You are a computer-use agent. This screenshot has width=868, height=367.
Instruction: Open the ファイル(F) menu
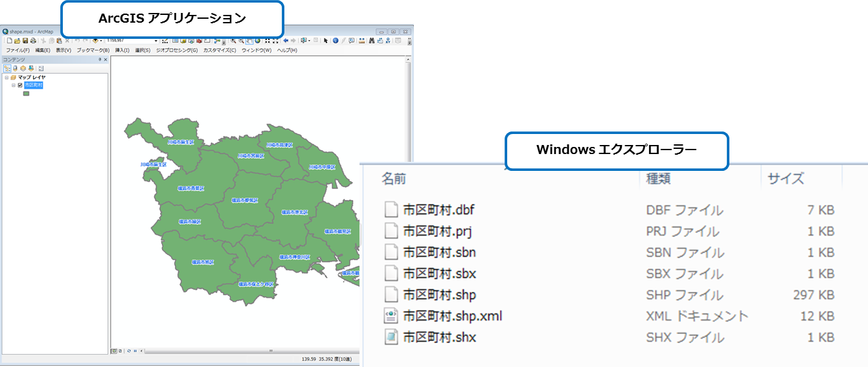[x=17, y=50]
